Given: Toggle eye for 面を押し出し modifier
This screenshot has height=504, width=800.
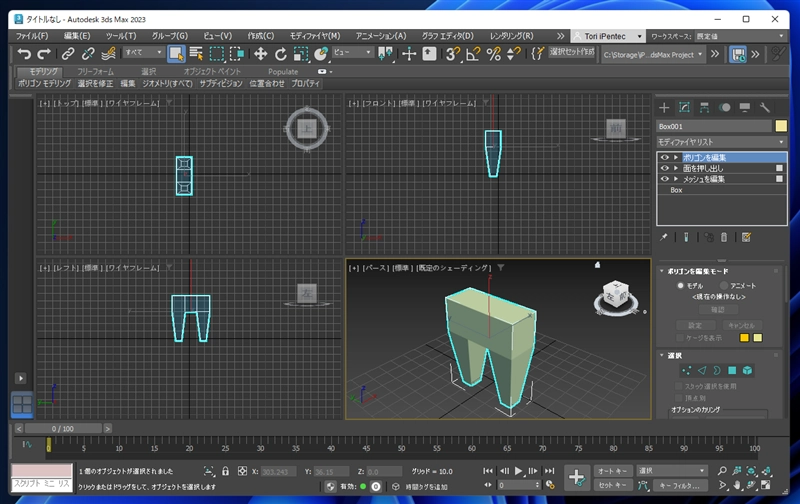Looking at the screenshot, I should [x=664, y=168].
